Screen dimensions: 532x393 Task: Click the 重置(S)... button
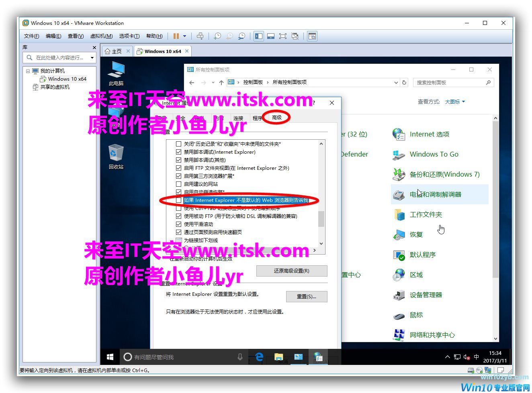pyautogui.click(x=307, y=297)
